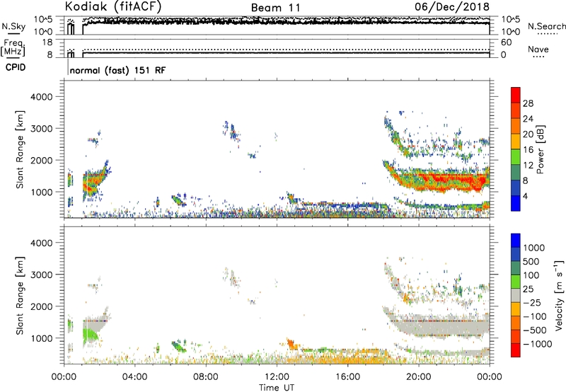Select the 'Freq. [MHz]' axis label
The width and height of the screenshot is (566, 392).
(13, 47)
